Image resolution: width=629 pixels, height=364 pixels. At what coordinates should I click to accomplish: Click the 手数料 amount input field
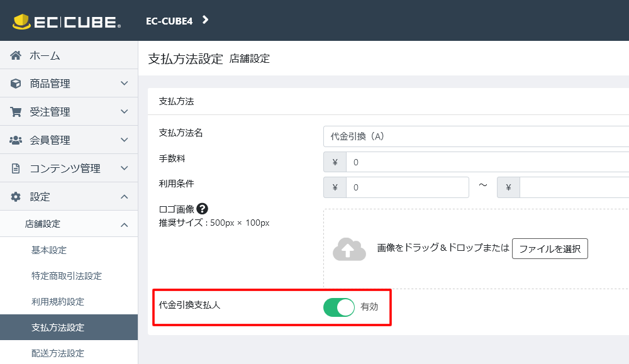point(487,162)
